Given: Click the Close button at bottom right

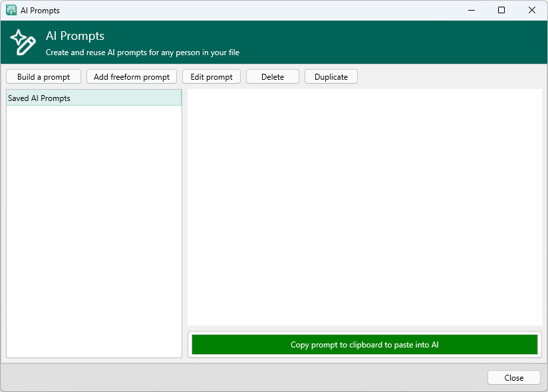Looking at the screenshot, I should click(x=513, y=377).
